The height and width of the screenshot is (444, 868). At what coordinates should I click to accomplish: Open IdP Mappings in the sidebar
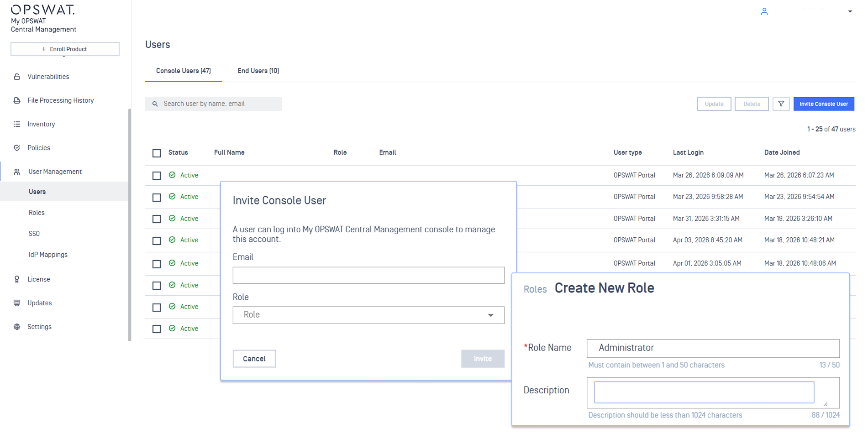48,255
